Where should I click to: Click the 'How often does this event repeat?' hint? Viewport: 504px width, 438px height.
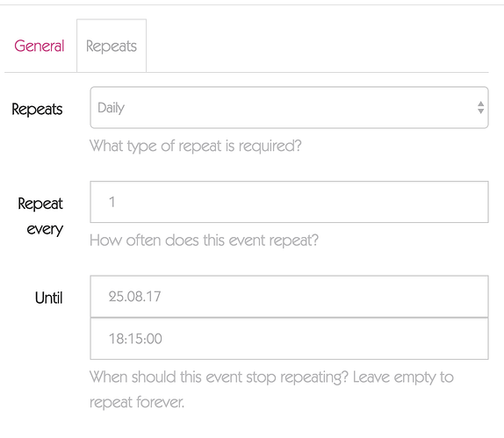click(204, 241)
